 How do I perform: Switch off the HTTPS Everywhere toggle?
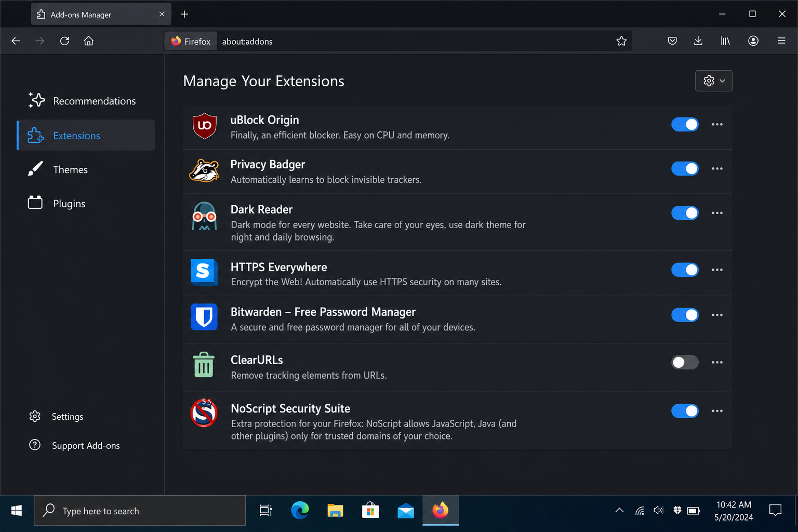(685, 270)
